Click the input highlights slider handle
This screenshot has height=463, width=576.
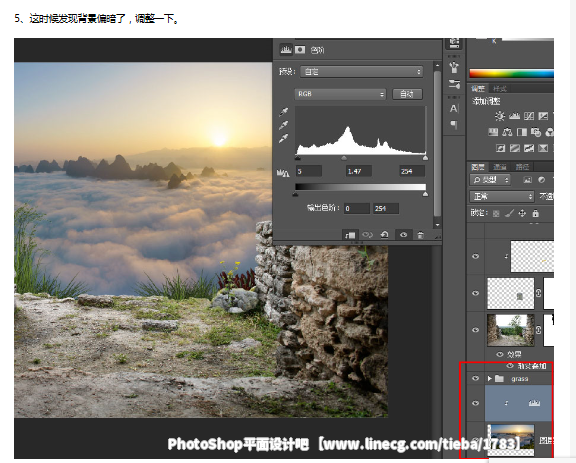coord(425,158)
